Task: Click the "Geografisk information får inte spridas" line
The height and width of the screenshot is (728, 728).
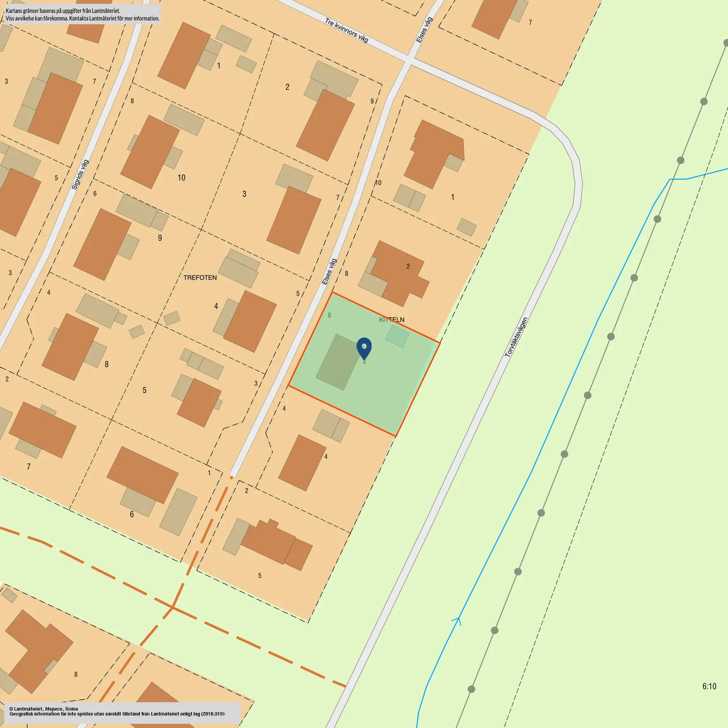Action: pos(117,714)
